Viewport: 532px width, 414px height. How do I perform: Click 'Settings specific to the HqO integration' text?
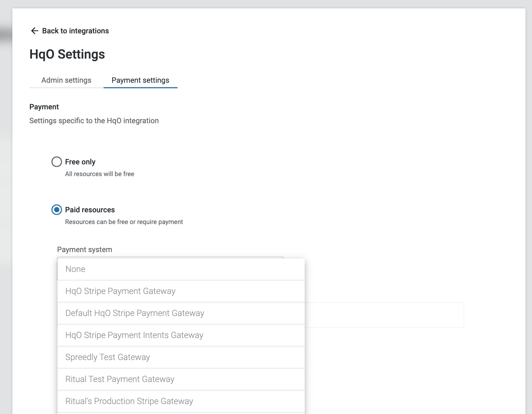(x=94, y=121)
